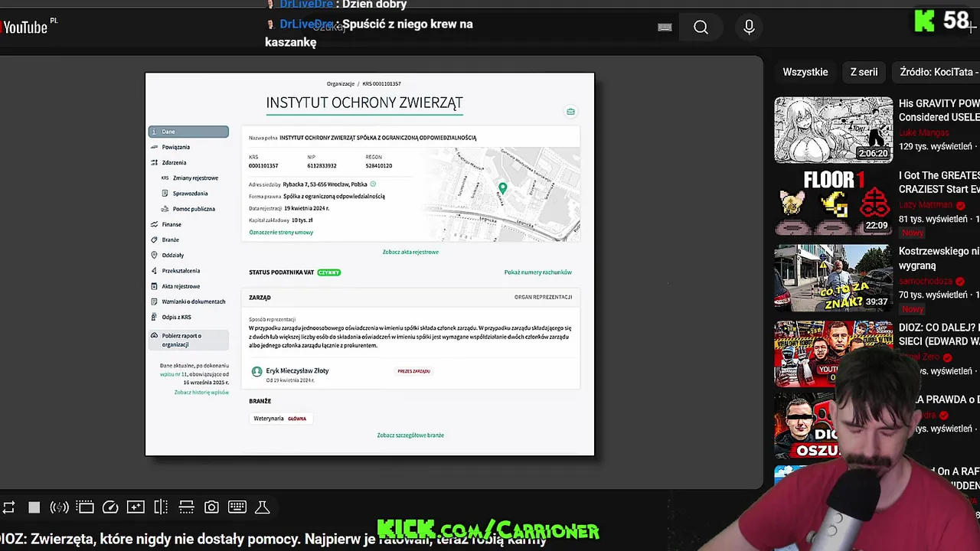Click Zobacz historię wpisów link
Screen dimensions: 980x551
click(201, 393)
